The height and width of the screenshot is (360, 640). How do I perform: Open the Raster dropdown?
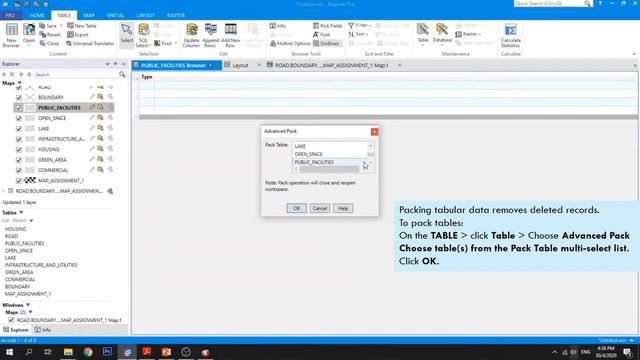click(468, 34)
